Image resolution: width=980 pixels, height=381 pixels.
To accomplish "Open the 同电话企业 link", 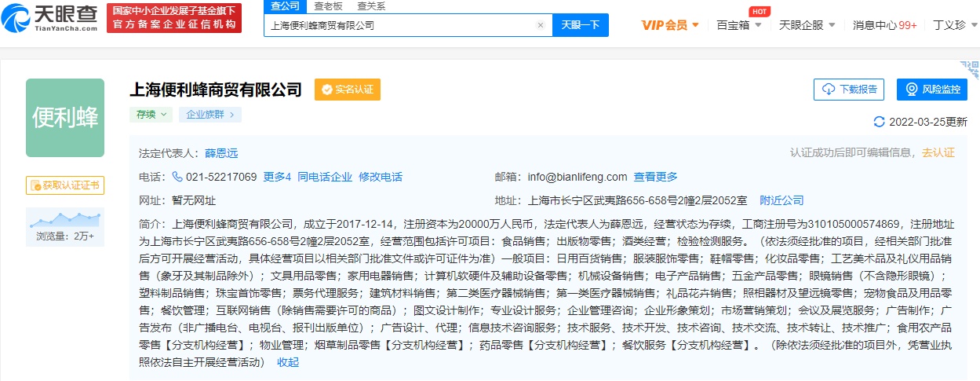I will click(x=325, y=177).
